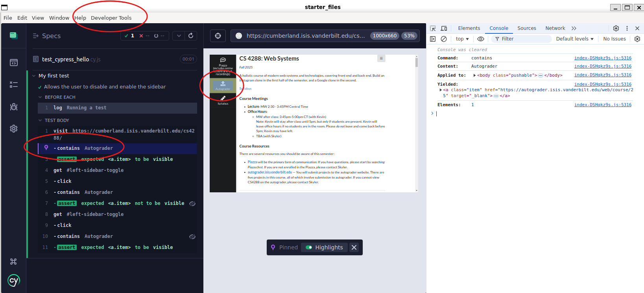Viewport: 644px width, 293px height.
Task: Click the Runs list icon in sidebar
Action: 14,85
